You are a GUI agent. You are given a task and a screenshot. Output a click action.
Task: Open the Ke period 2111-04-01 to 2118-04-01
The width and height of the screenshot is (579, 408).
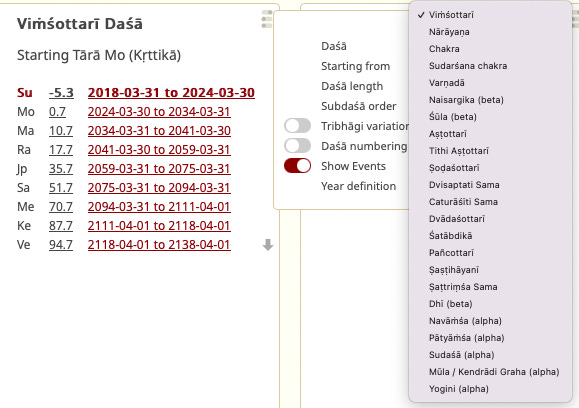(159, 226)
